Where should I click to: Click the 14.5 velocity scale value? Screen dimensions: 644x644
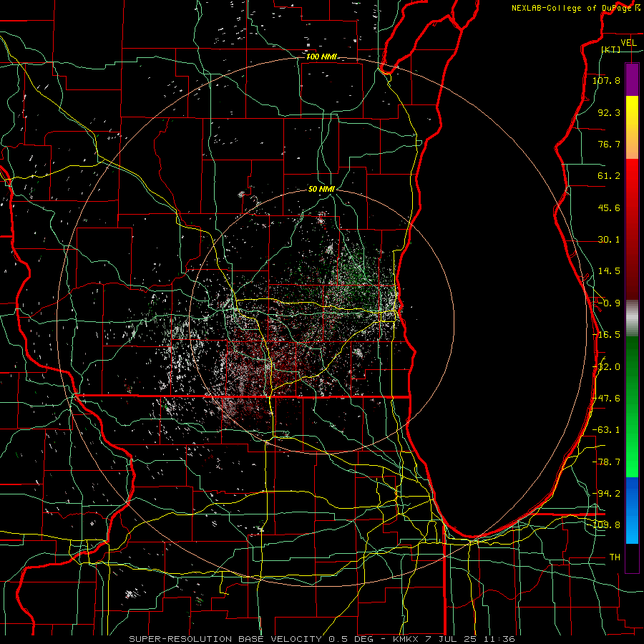click(609, 271)
